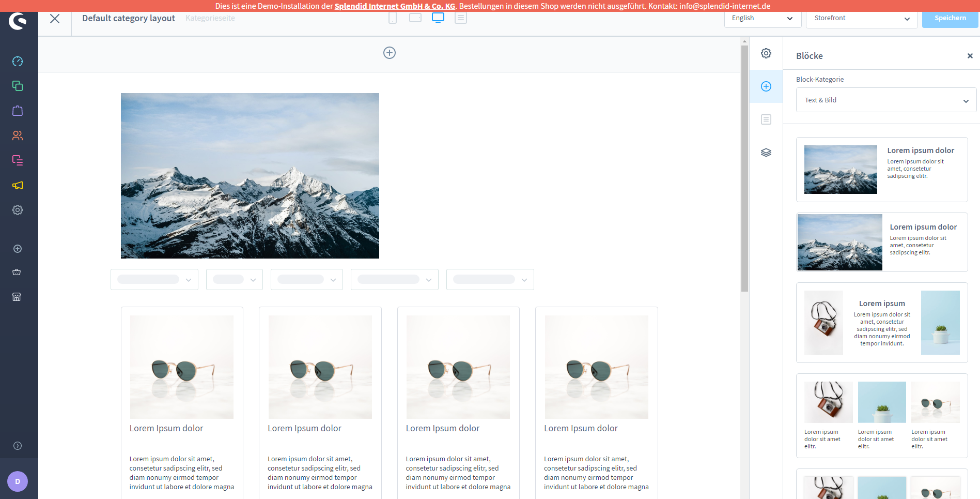Click the canvas vertical scrollbar

coord(744,169)
